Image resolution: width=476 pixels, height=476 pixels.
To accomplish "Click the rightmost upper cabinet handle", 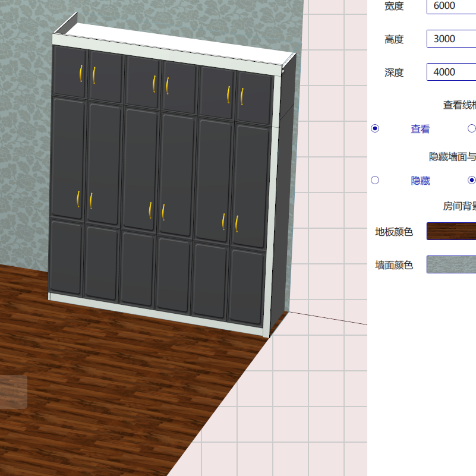I will point(242,95).
